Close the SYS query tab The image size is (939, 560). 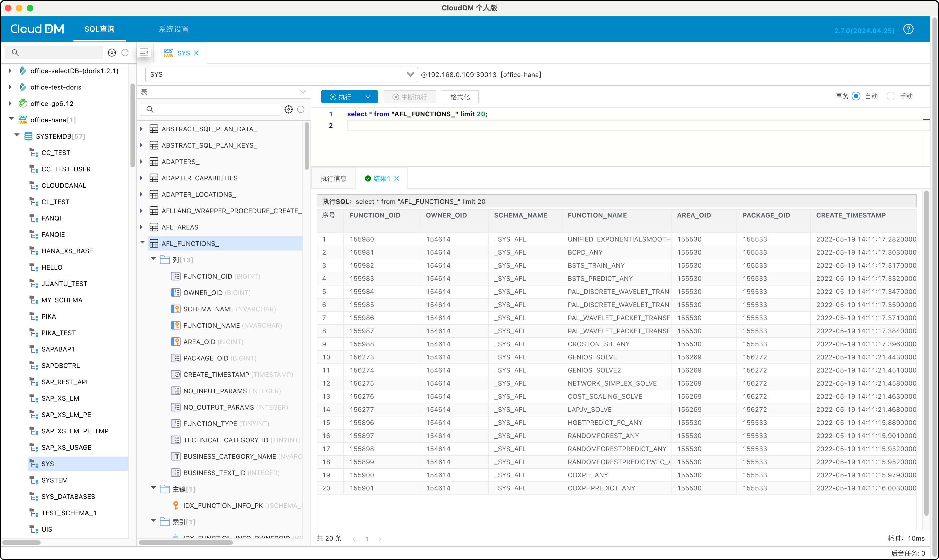coord(196,53)
